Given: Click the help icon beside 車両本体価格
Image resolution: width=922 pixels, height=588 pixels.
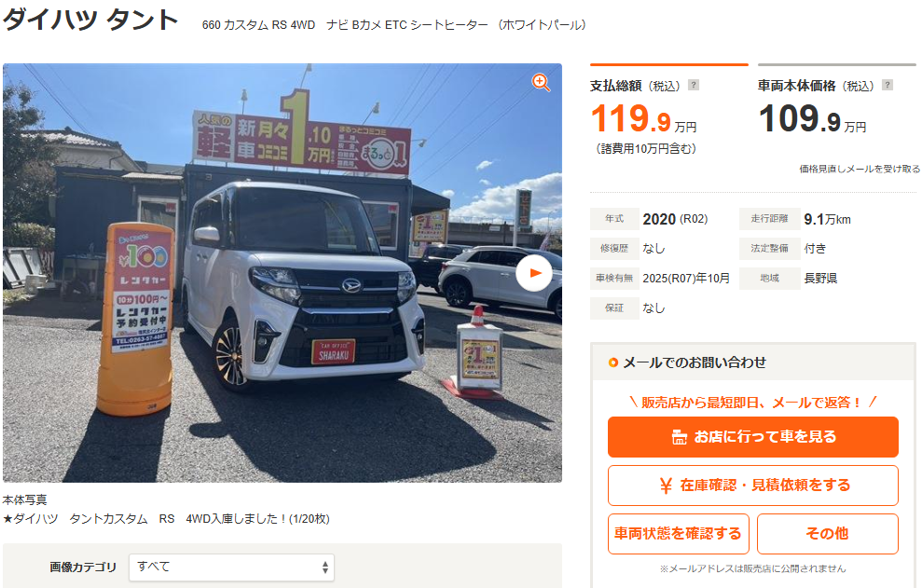Looking at the screenshot, I should tap(888, 85).
